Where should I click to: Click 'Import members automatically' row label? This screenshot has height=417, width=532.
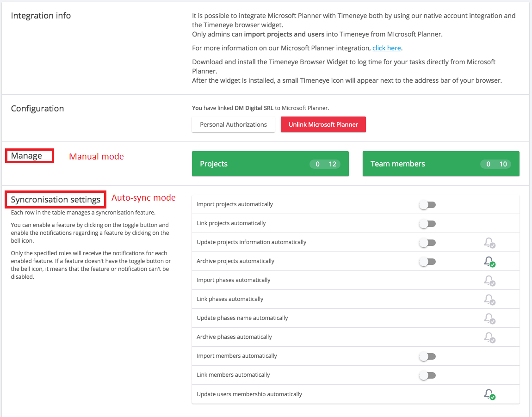pyautogui.click(x=237, y=356)
